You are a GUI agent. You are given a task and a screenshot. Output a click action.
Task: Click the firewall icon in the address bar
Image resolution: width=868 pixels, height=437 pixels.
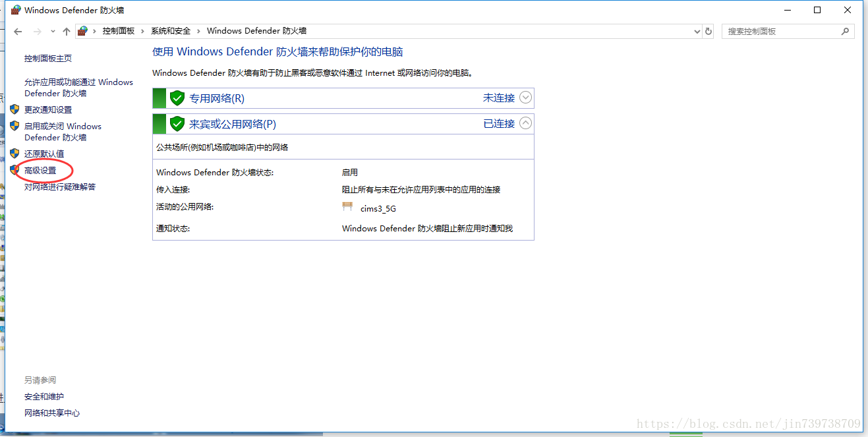(82, 31)
